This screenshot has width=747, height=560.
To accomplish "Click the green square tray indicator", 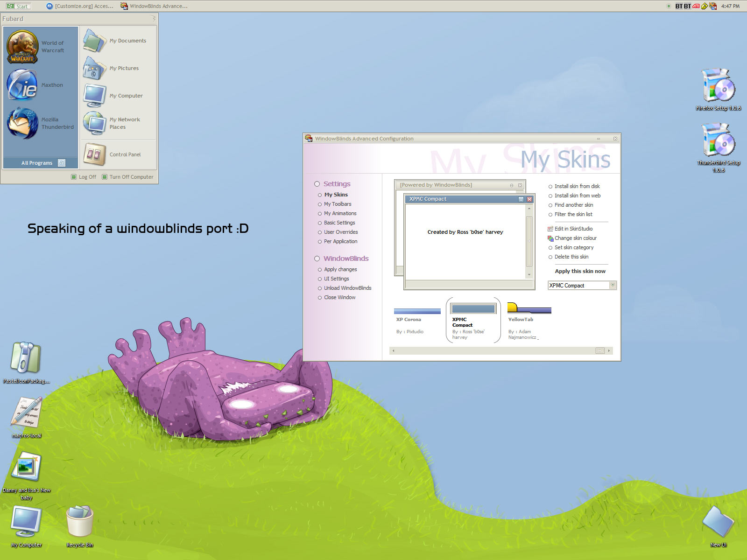I will coord(669,6).
